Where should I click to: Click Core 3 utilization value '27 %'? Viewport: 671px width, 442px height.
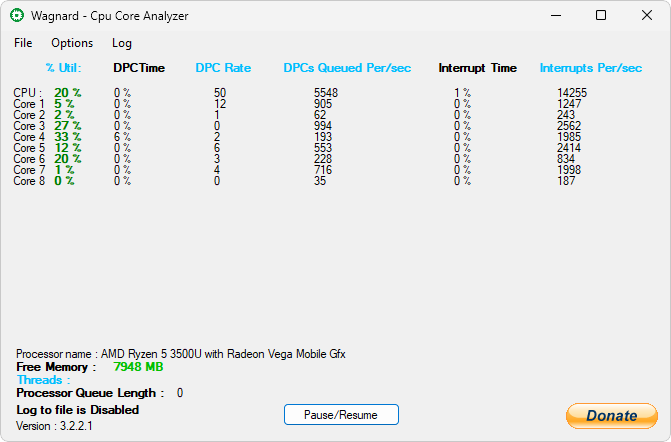click(x=68, y=126)
